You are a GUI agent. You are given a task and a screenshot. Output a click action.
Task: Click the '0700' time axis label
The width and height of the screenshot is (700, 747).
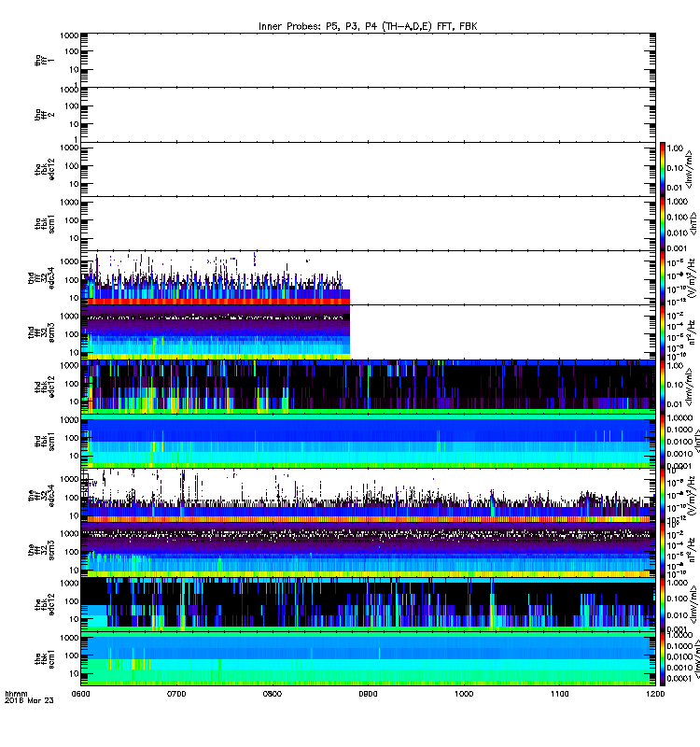pos(176,694)
